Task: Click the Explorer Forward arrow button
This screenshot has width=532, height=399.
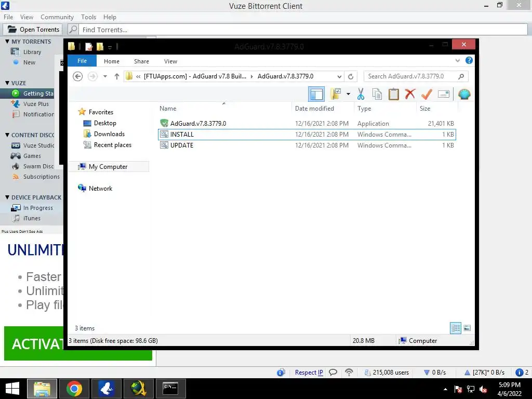Action: click(x=92, y=76)
